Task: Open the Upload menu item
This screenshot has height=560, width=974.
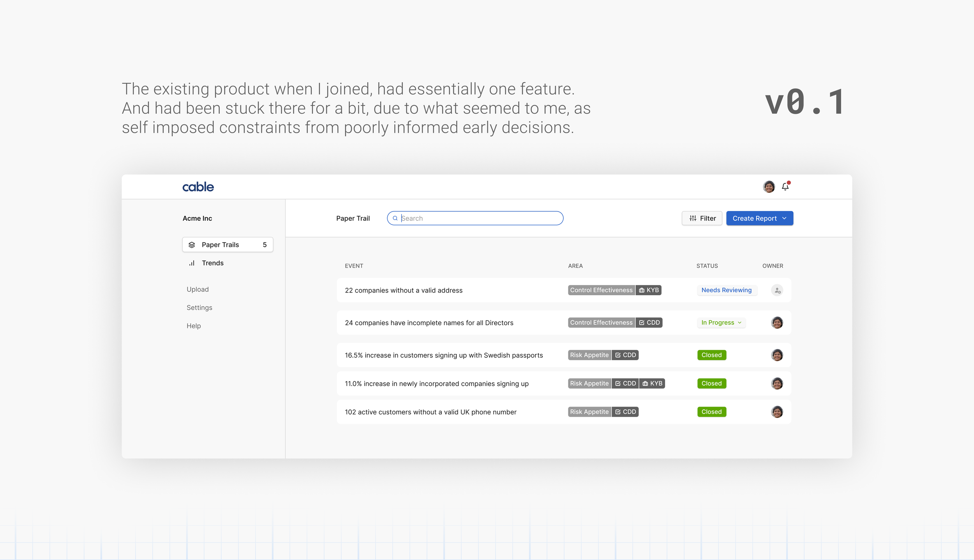Action: [x=198, y=289]
